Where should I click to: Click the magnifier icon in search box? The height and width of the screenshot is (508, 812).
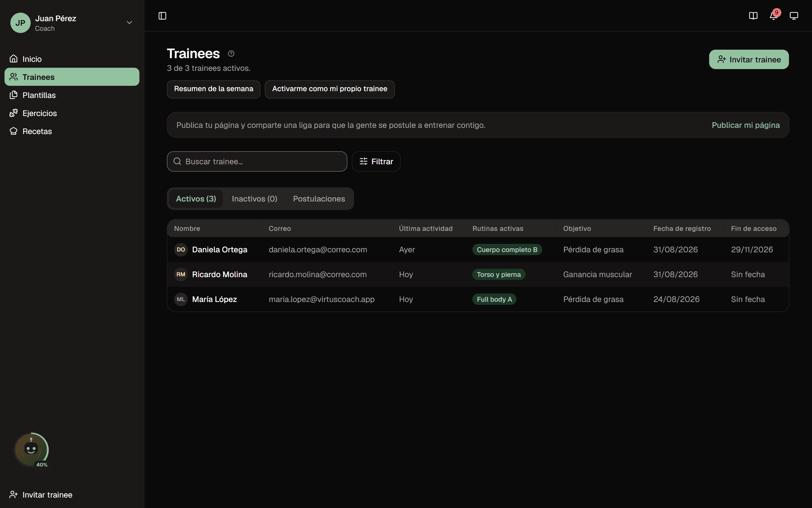point(178,162)
